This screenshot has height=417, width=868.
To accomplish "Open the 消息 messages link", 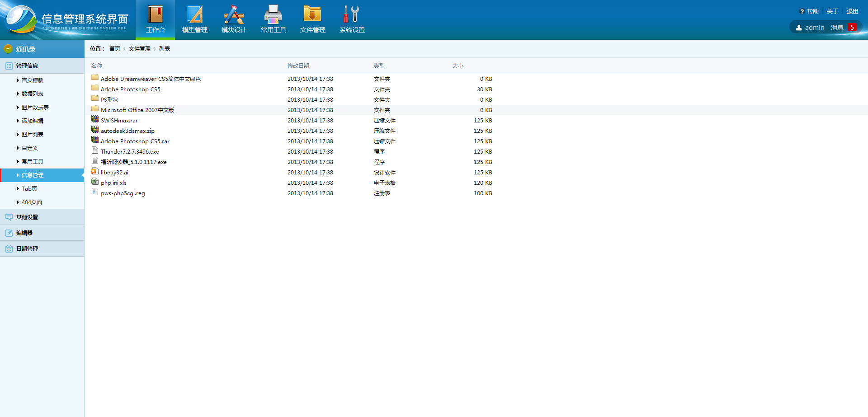I will pos(837,28).
